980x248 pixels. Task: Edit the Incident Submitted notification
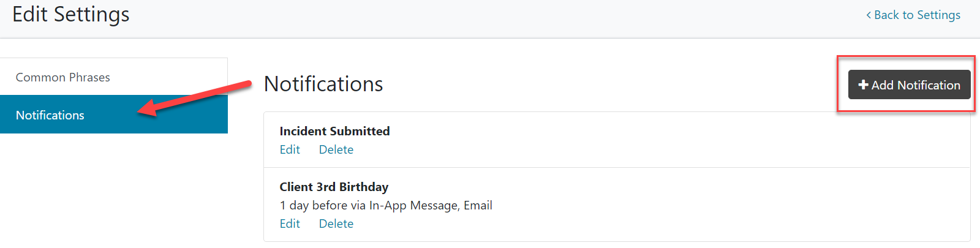290,149
